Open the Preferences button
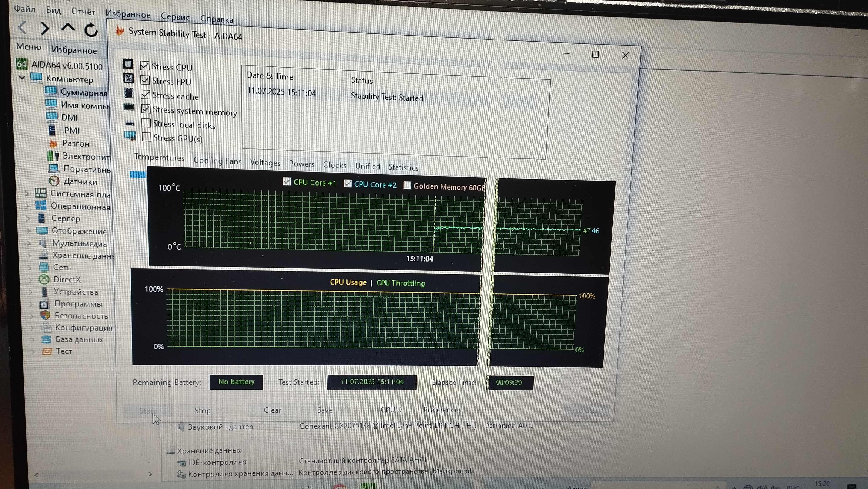 click(442, 410)
